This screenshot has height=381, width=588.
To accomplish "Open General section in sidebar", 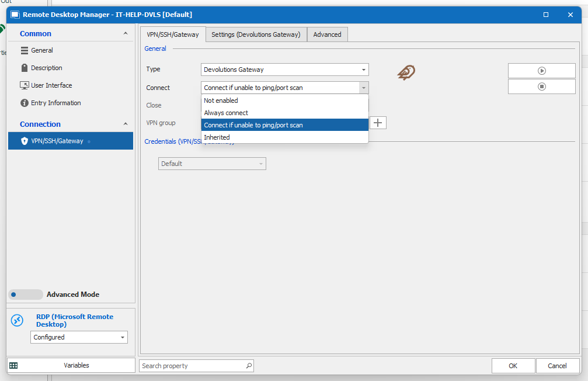I will click(x=42, y=50).
